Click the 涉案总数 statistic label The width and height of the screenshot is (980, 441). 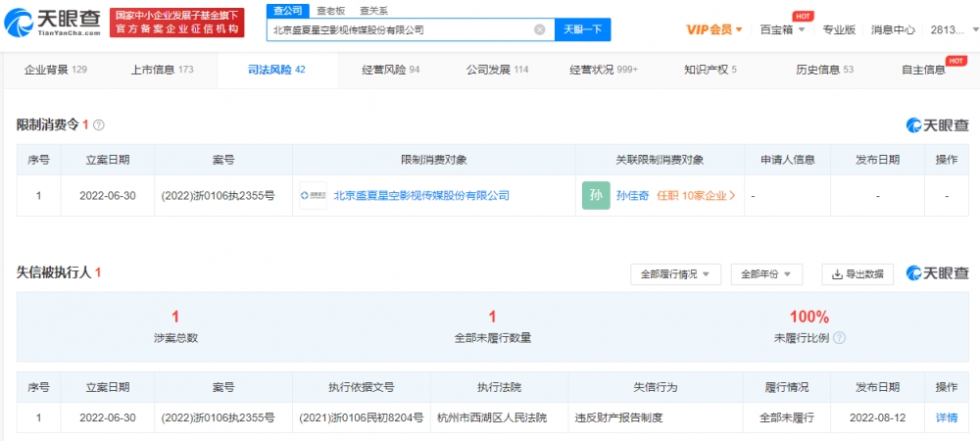(175, 338)
